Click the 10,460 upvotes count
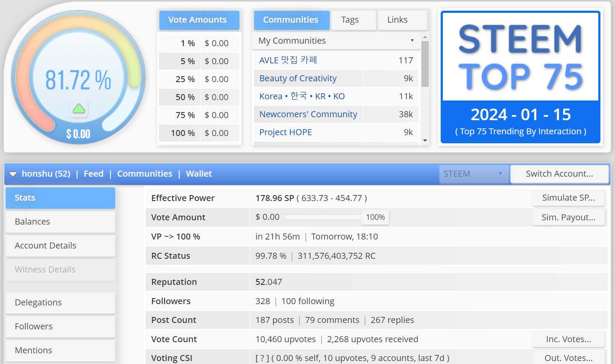This screenshot has width=615, height=364. pyautogui.click(x=286, y=339)
